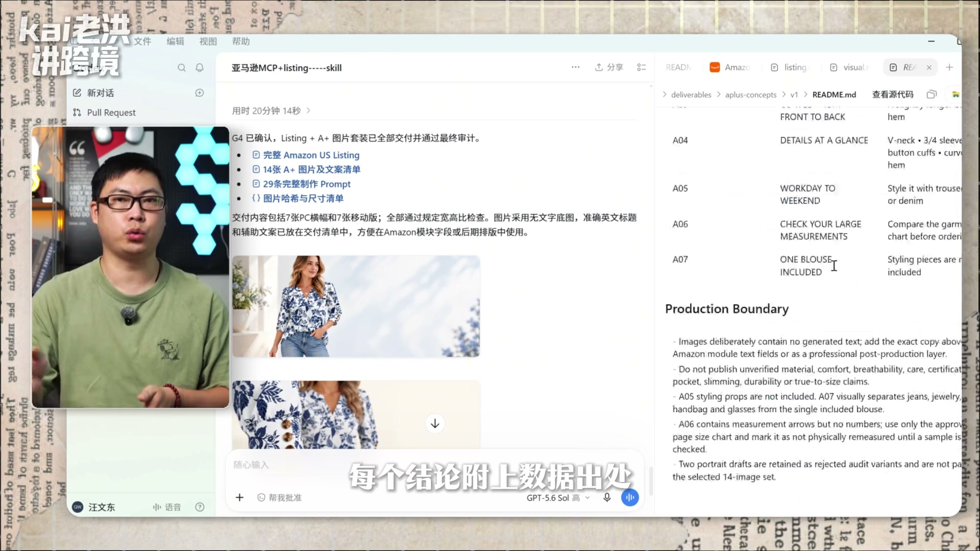Click the 分享 share button
Screen dimensions: 980x551
click(x=609, y=67)
